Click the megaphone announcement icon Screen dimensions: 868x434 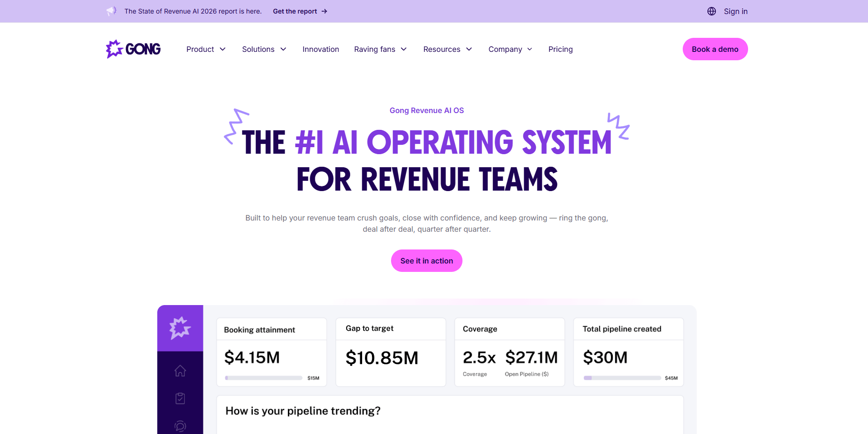click(112, 11)
